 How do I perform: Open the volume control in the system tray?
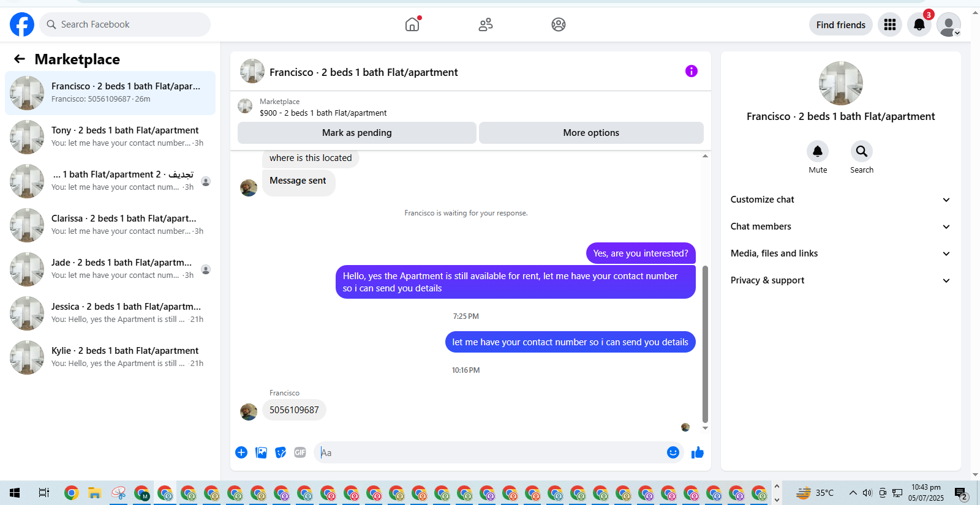[867, 493]
